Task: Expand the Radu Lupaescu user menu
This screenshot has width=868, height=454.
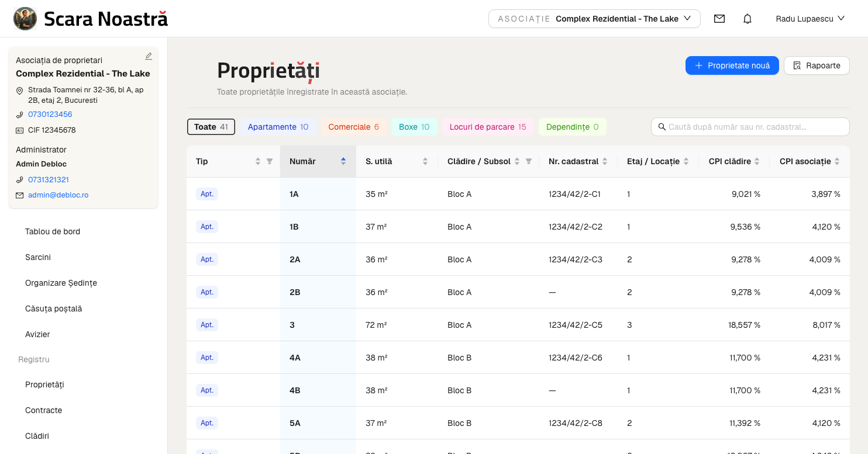Action: (x=810, y=19)
